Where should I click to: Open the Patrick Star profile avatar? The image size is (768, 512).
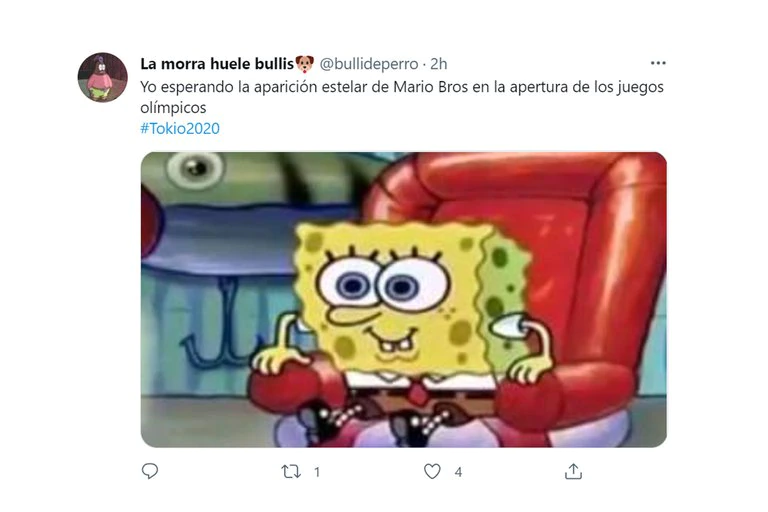[102, 77]
